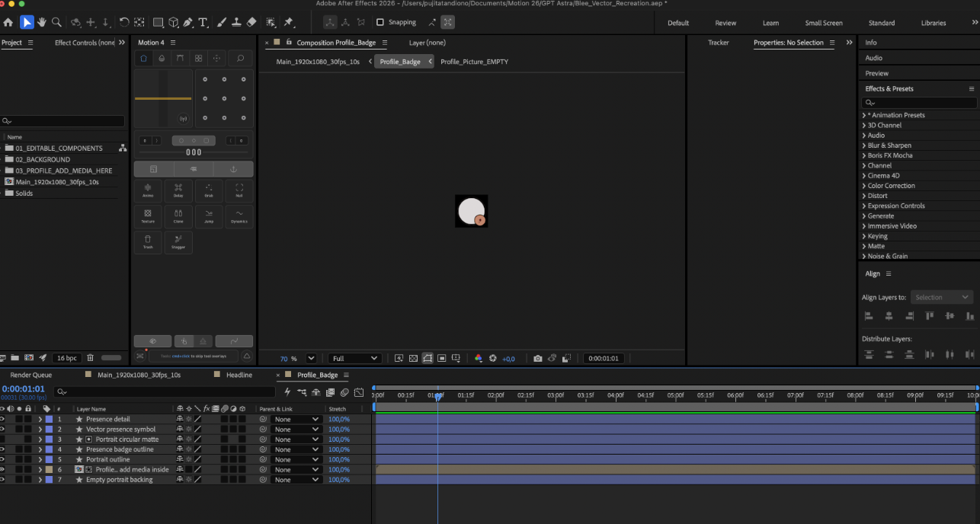Open the viewer resolution dropdown showing Full
Image resolution: width=980 pixels, height=524 pixels.
click(x=355, y=358)
